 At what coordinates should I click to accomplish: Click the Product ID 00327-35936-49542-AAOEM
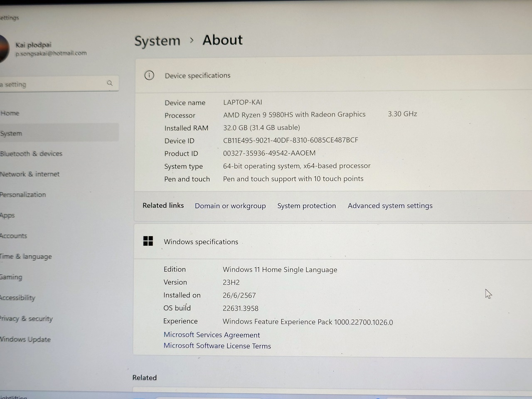point(269,153)
